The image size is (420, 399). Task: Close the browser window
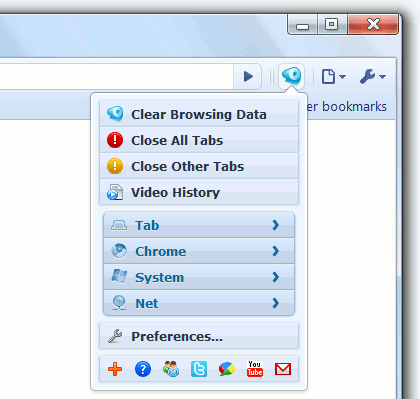[x=373, y=25]
